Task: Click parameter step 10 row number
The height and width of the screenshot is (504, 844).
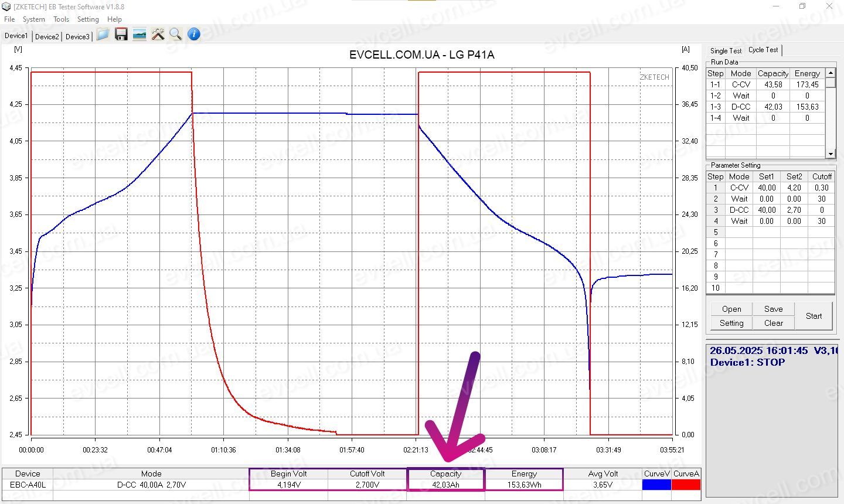Action: tap(716, 288)
